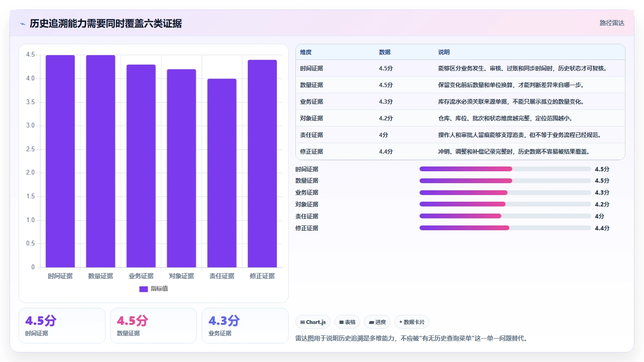Click the 责任证据 progress bar

(505, 216)
